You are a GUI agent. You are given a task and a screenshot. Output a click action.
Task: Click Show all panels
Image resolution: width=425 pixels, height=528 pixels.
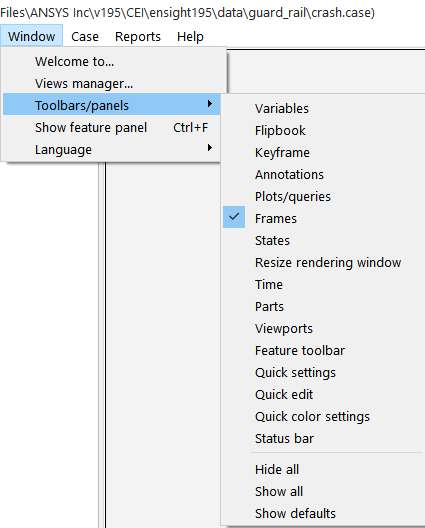(x=323, y=491)
